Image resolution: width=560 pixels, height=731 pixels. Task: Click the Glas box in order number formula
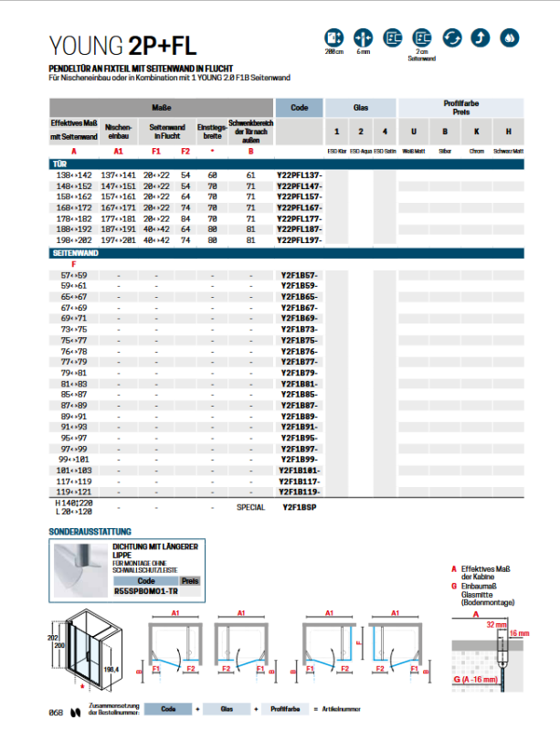227,709
